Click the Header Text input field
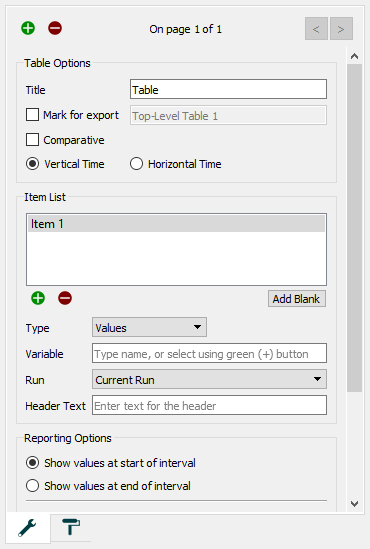 click(x=209, y=405)
